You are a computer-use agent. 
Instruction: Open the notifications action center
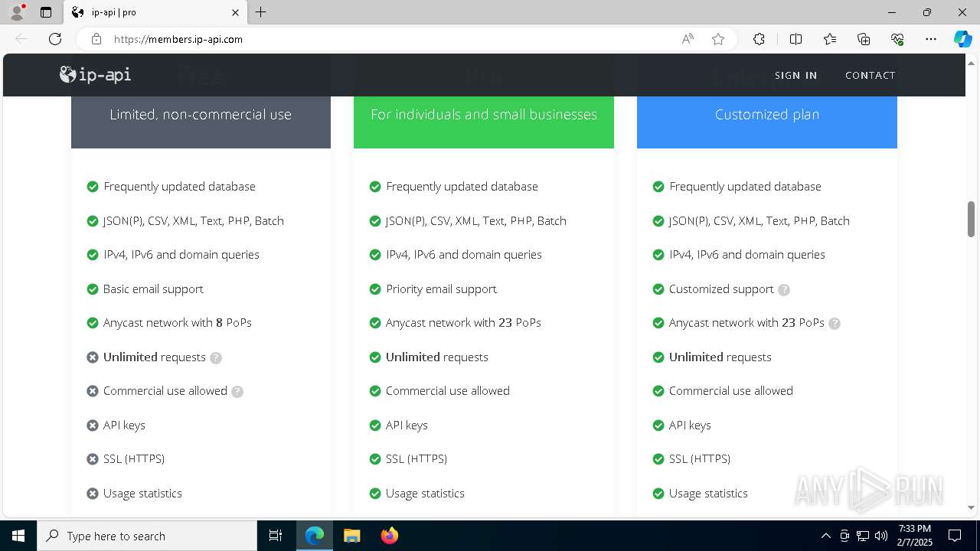point(955,536)
